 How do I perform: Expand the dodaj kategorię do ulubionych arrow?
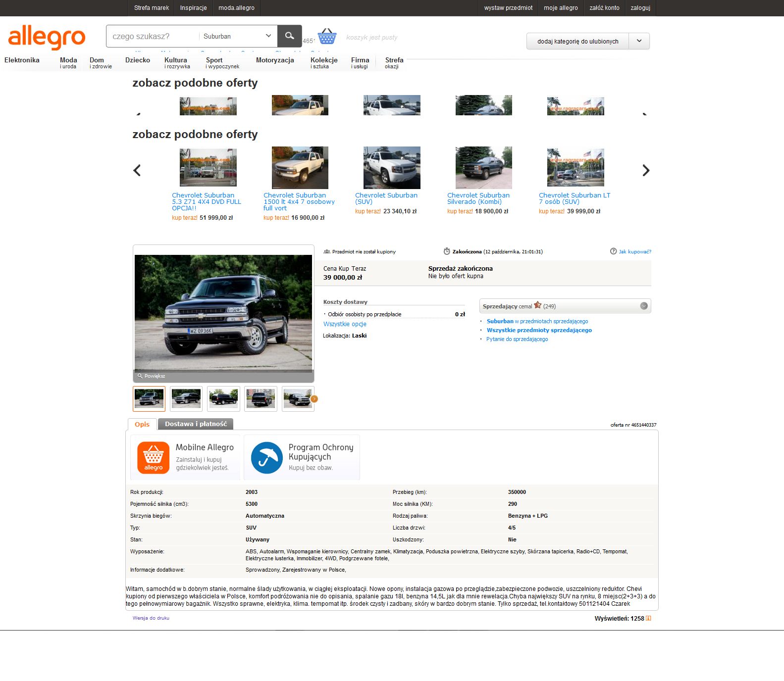click(x=639, y=41)
